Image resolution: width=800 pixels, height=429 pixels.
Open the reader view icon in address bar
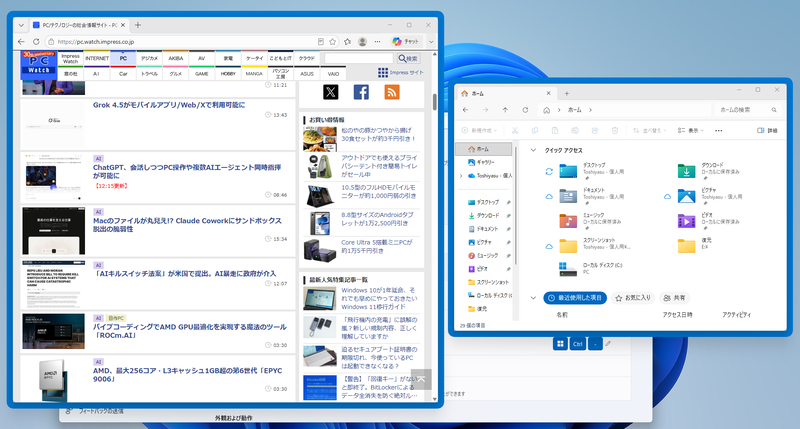pyautogui.click(x=320, y=41)
